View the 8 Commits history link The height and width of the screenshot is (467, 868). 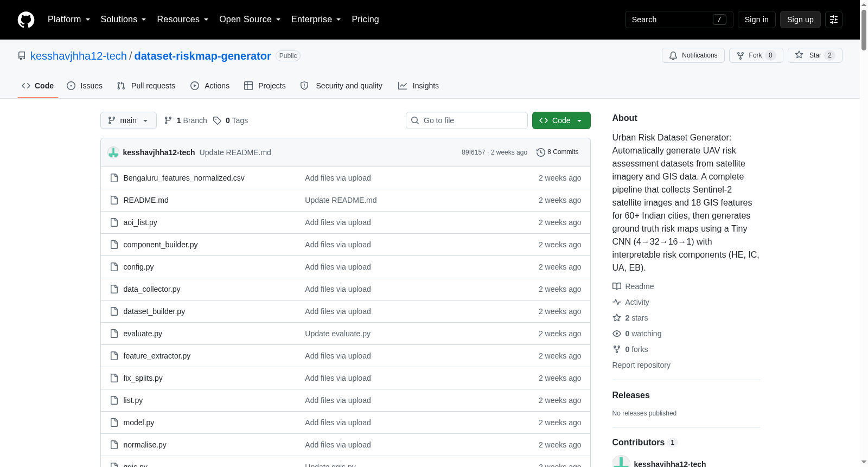558,152
